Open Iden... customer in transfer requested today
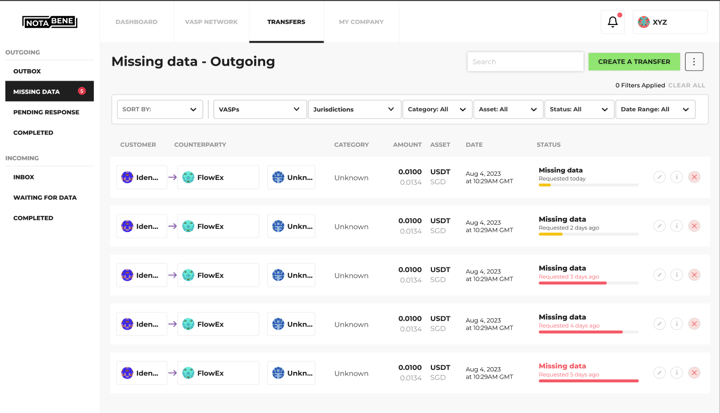 tap(141, 177)
